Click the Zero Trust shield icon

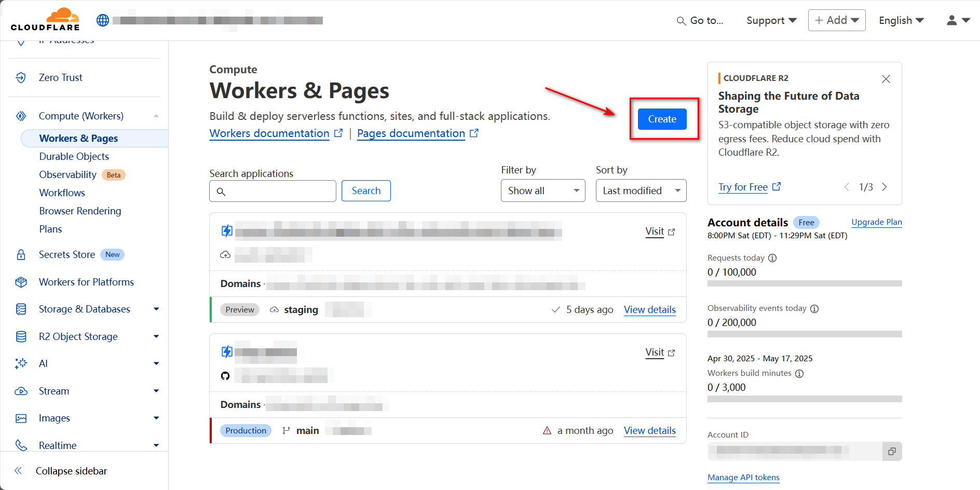21,77
